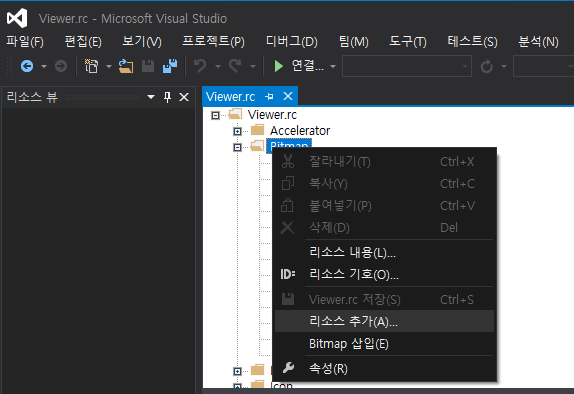Choose Bitmap 삽입(E) from context menu
The image size is (574, 394).
[x=384, y=343]
